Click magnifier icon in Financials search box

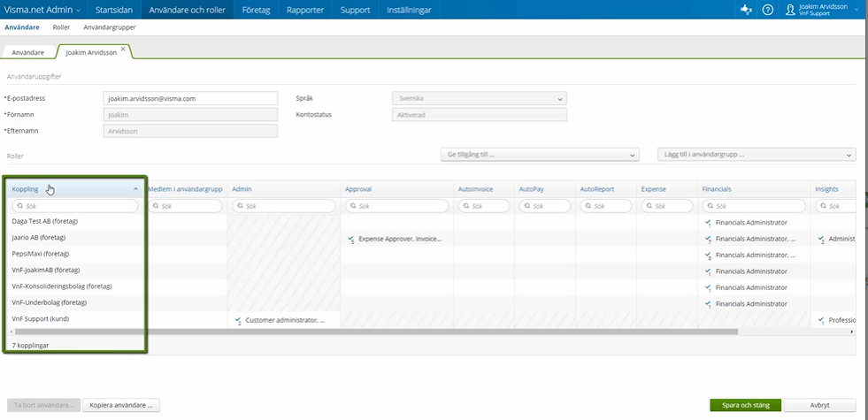(710, 206)
